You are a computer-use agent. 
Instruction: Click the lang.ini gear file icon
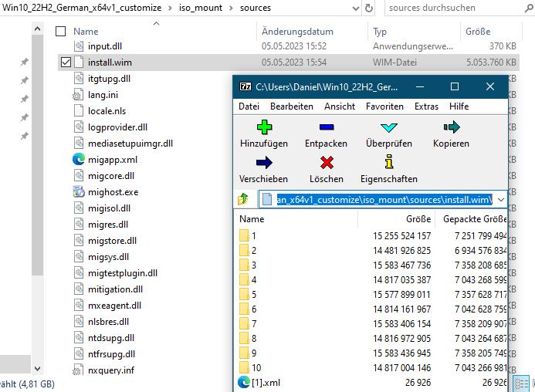(78, 94)
